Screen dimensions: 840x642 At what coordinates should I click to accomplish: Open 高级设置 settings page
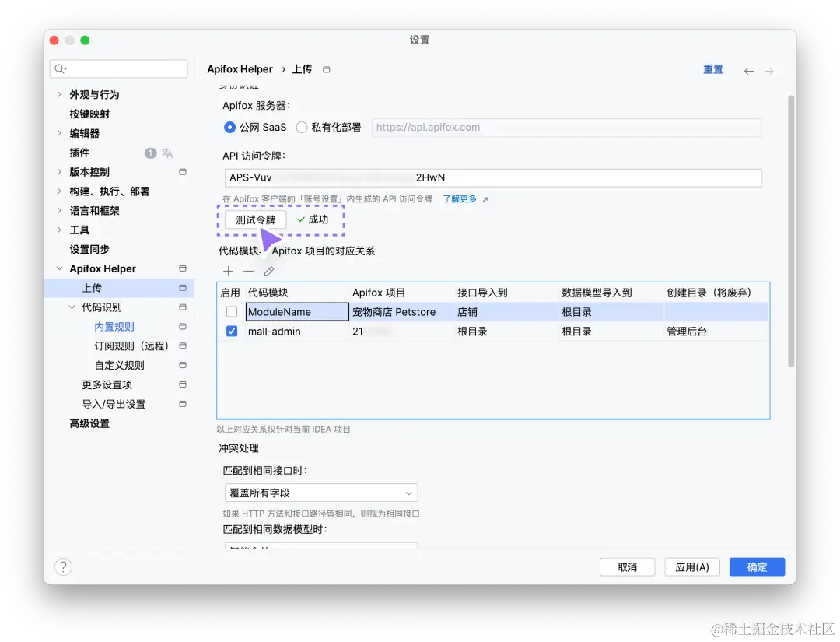[89, 423]
